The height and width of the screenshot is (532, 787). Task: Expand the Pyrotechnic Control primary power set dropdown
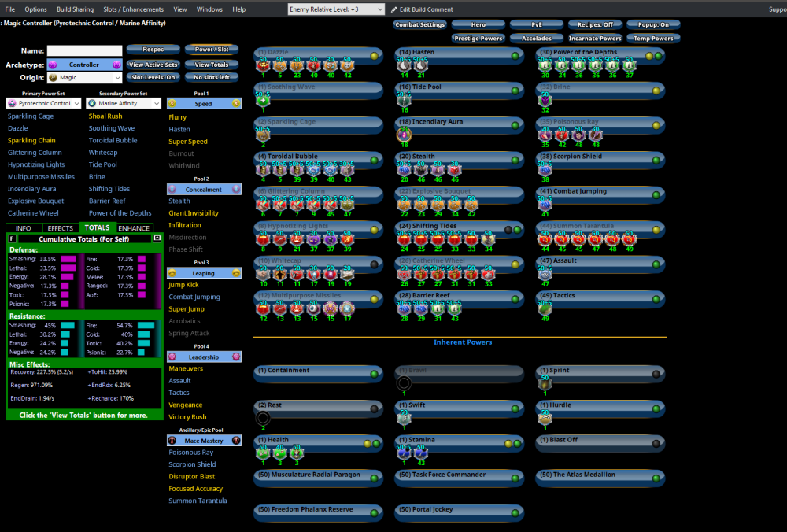[44, 103]
